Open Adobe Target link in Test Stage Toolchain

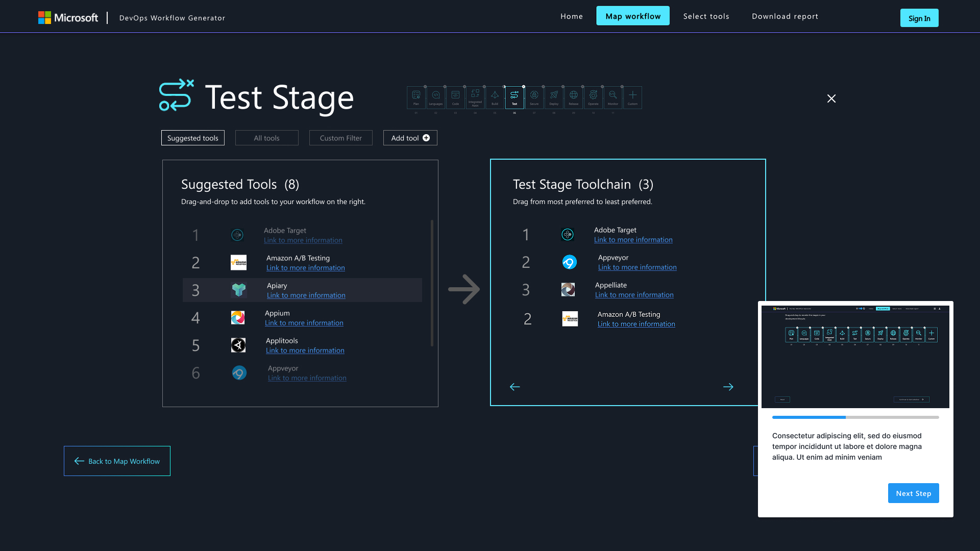[633, 240]
